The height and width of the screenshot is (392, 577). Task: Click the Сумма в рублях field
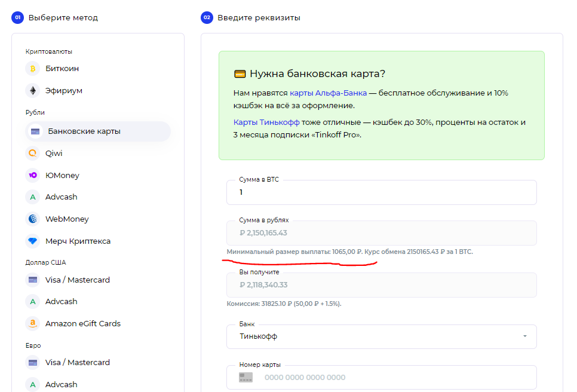tap(382, 233)
